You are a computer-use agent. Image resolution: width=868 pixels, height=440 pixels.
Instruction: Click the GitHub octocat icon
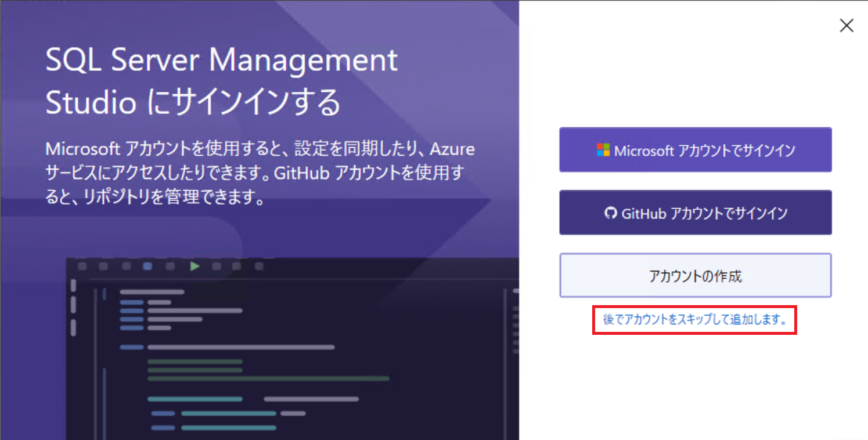(610, 213)
